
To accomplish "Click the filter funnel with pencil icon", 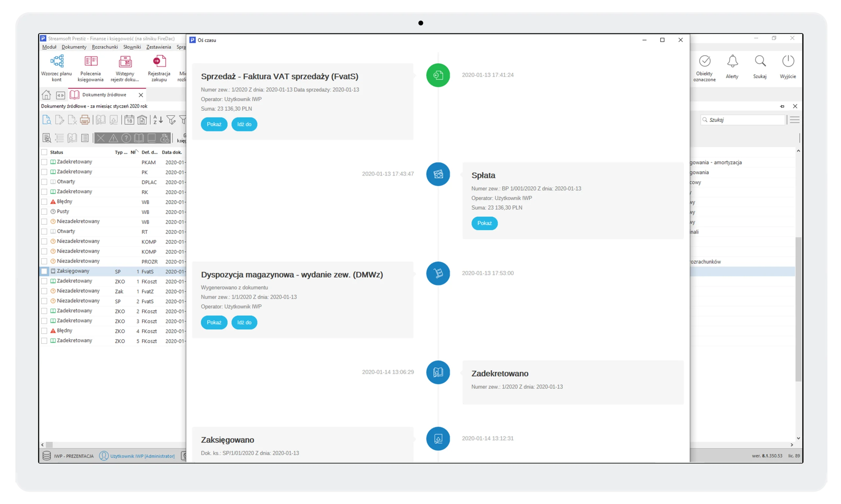I will click(x=171, y=120).
